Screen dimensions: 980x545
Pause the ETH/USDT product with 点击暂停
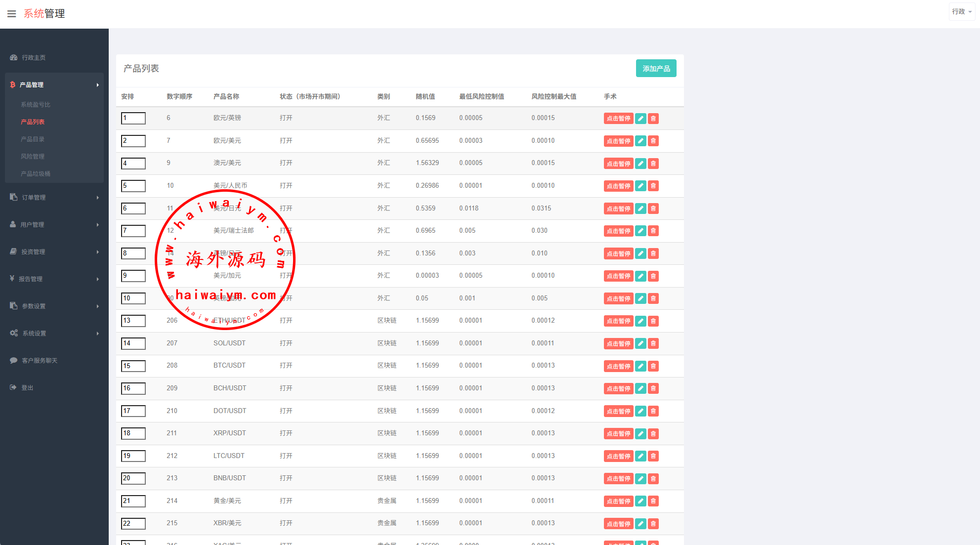pos(618,321)
